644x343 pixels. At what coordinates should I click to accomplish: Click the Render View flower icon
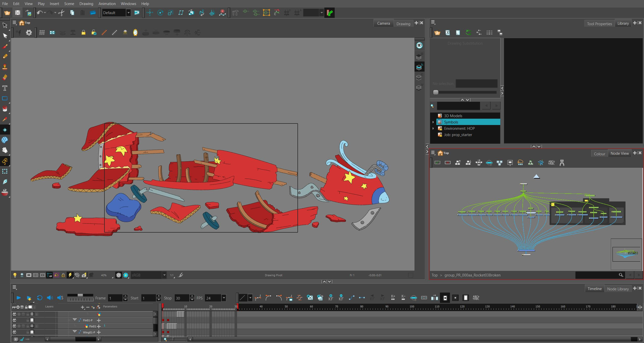point(126,275)
